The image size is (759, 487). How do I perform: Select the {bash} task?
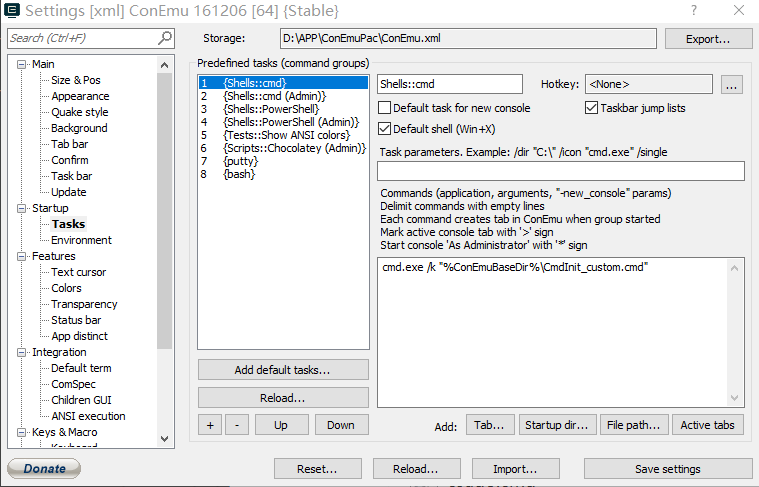tap(283, 174)
